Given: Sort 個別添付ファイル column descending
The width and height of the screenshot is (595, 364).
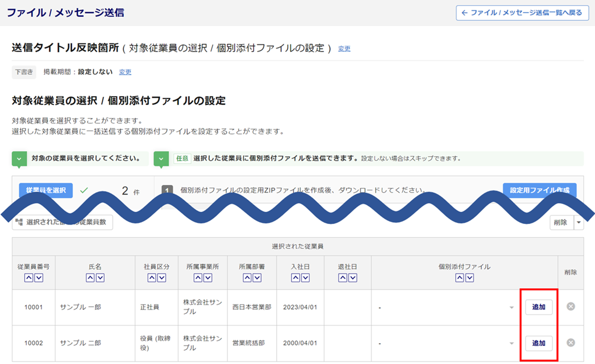Looking at the screenshot, I should pyautogui.click(x=469, y=278).
